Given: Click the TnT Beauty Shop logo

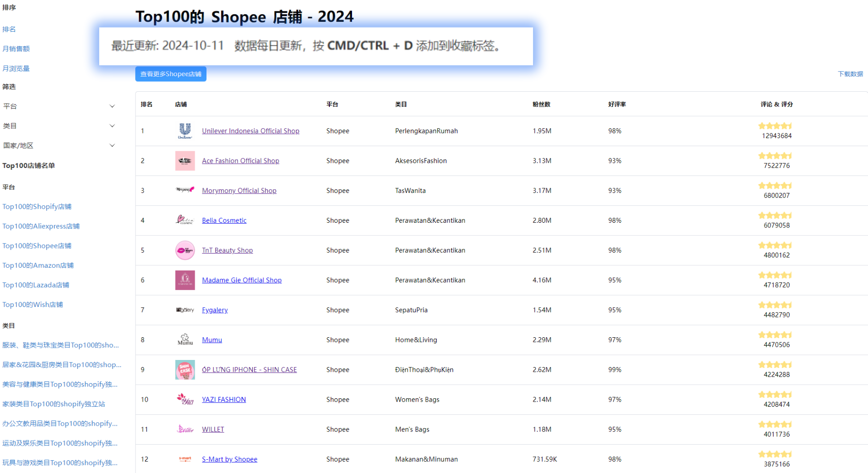Looking at the screenshot, I should pyautogui.click(x=185, y=250).
